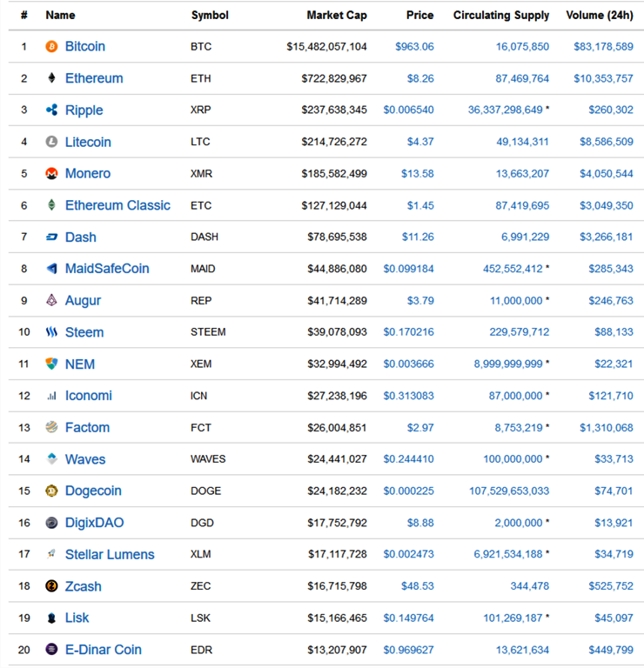Click the orange Bitcoin logo icon
The height and width of the screenshot is (668, 644).
tap(51, 46)
